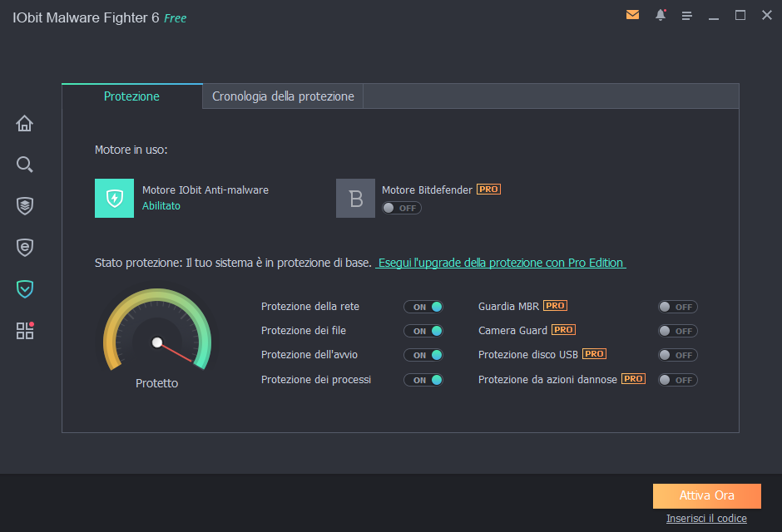Switch to Cronologia della protezione tab
The width and height of the screenshot is (782, 532).
(x=283, y=96)
